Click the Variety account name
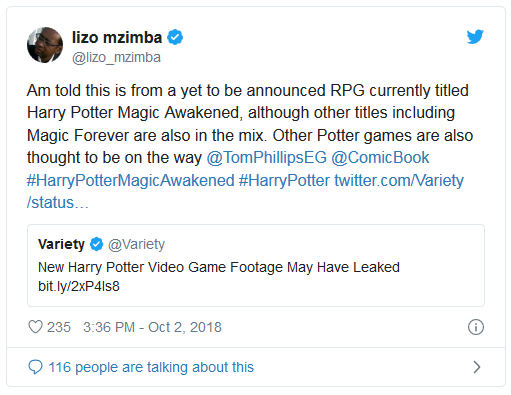Viewport: 511px width, 395px height. click(61, 244)
